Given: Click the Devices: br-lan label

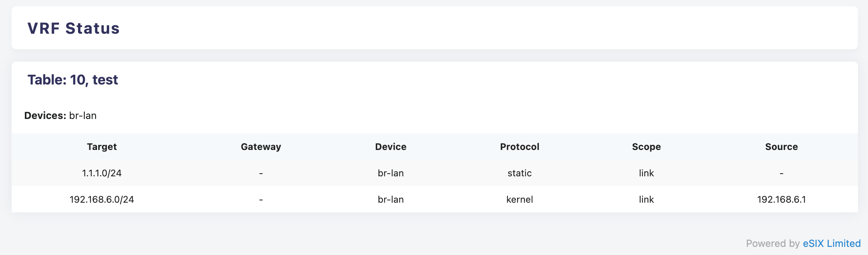Looking at the screenshot, I should click(x=60, y=115).
